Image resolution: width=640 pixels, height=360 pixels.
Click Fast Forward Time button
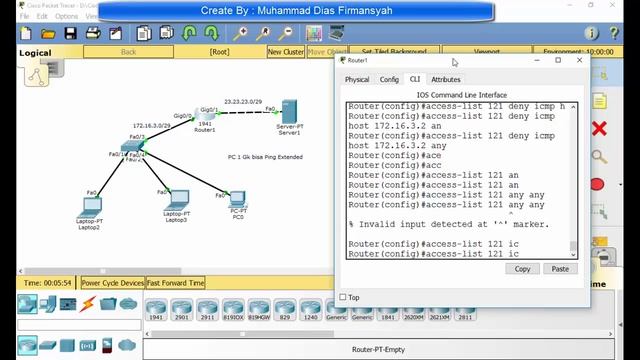coord(176,283)
